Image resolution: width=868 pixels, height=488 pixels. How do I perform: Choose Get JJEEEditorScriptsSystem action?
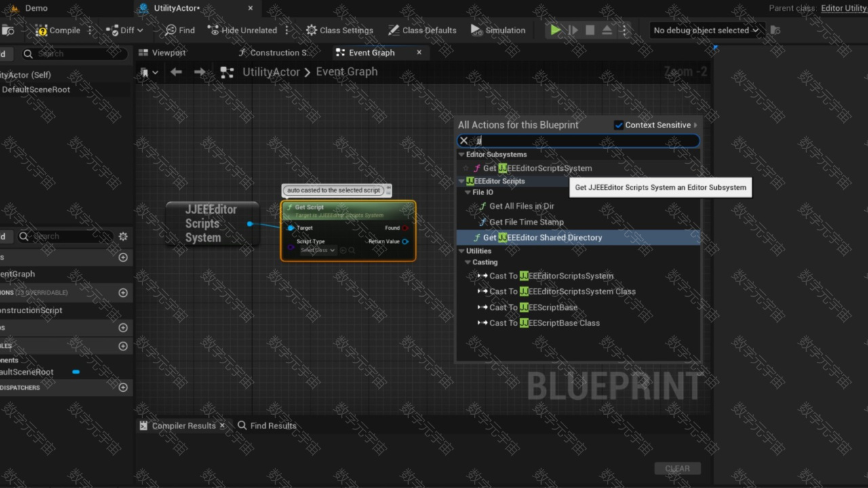click(537, 168)
